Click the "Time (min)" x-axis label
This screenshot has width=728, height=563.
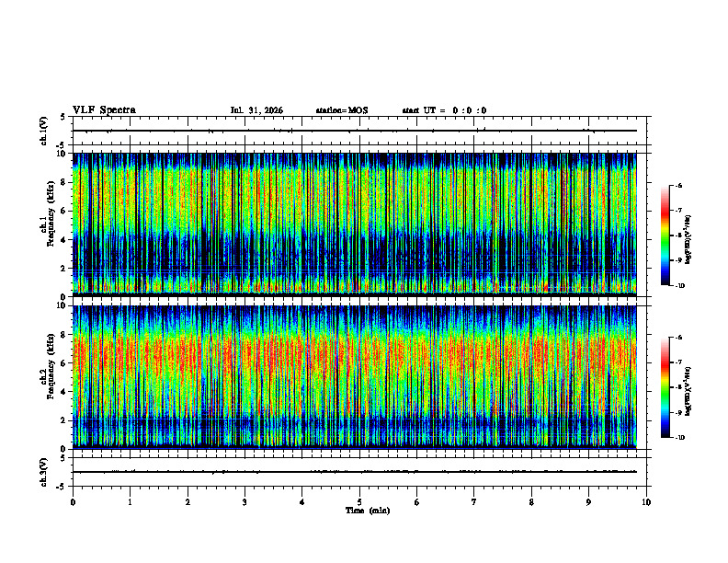(x=368, y=511)
